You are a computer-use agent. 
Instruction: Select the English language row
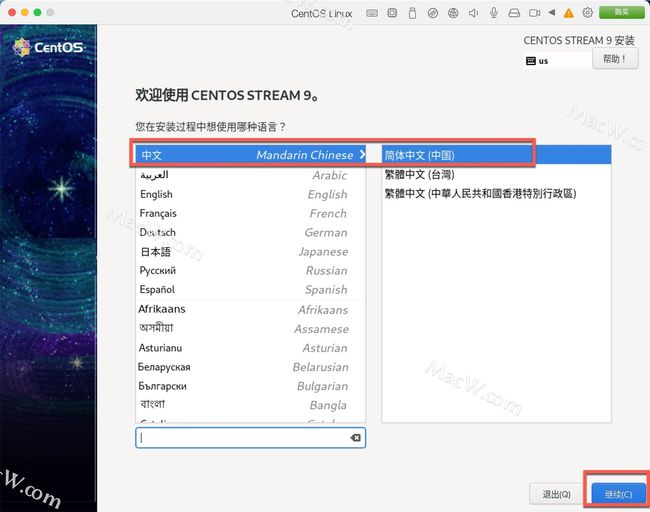pos(250,194)
